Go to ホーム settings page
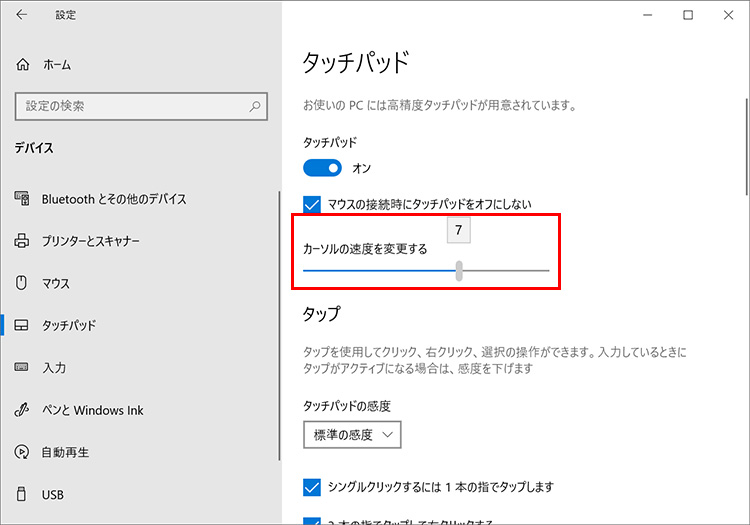 [56, 64]
